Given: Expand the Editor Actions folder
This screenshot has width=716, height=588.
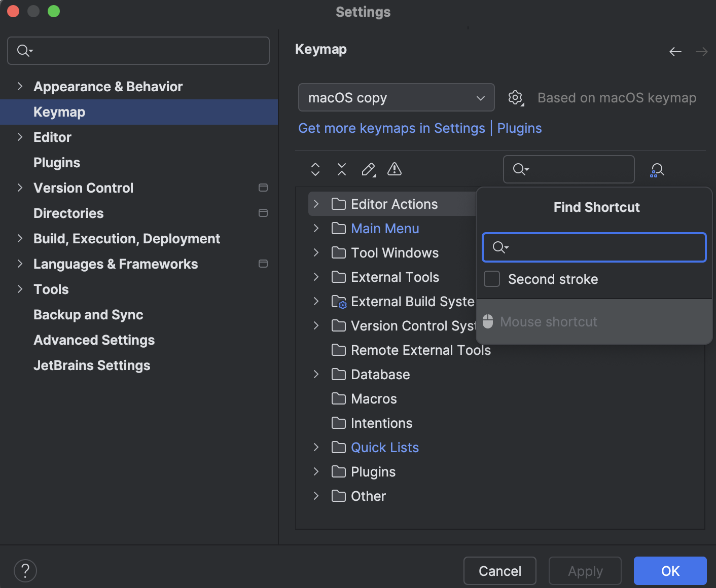Looking at the screenshot, I should (315, 204).
